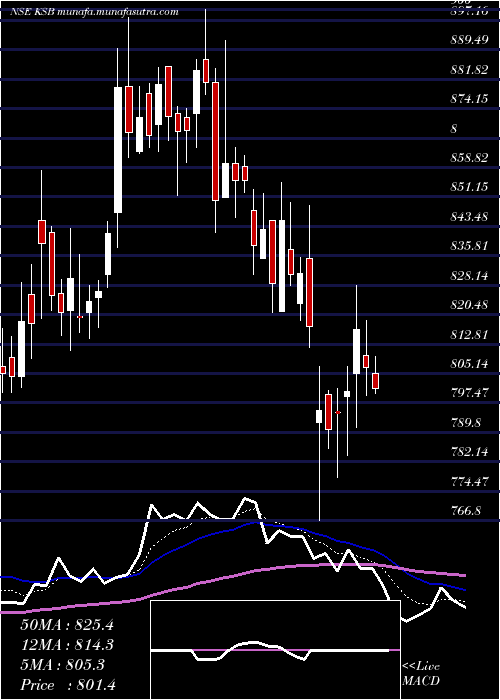Select the 782.14 price axis label

click(469, 453)
